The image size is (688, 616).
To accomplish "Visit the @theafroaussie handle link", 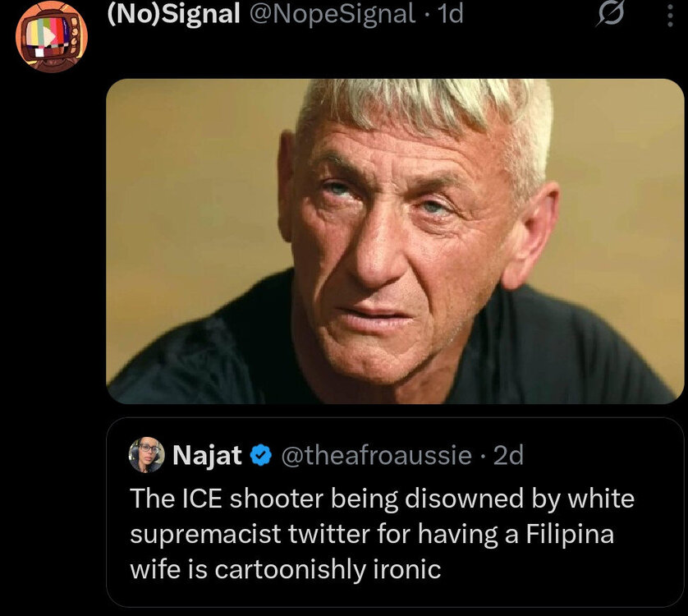I will (377, 455).
